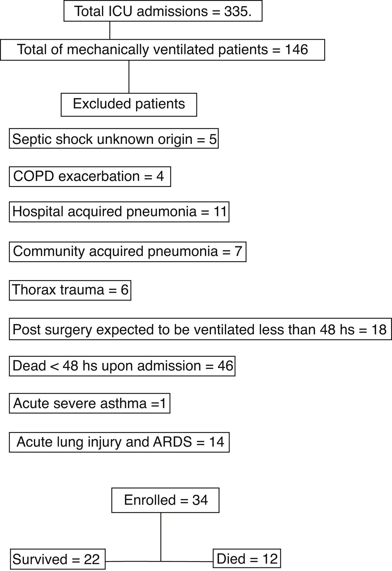Select the Hospital acquired pneumonia = 11 box
Image resolution: width=392 pixels, height=571 pixels.
119,212
